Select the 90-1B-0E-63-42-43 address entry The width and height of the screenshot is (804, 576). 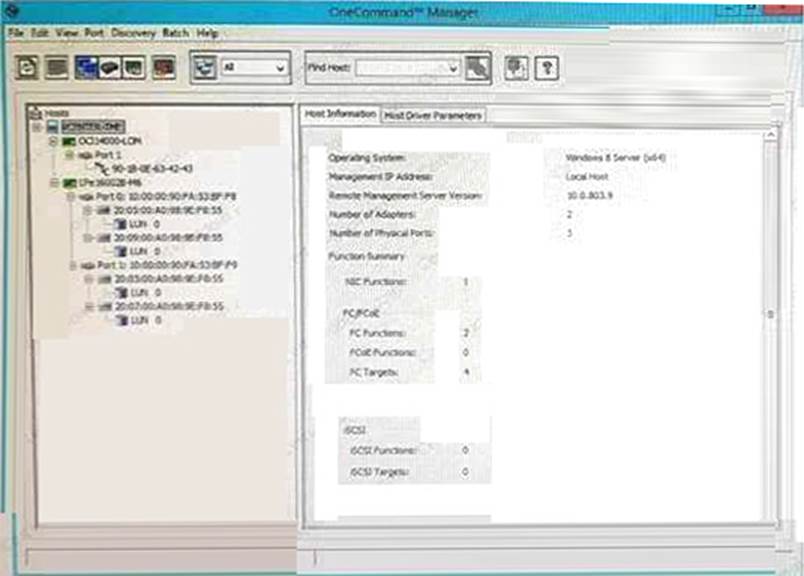(152, 168)
